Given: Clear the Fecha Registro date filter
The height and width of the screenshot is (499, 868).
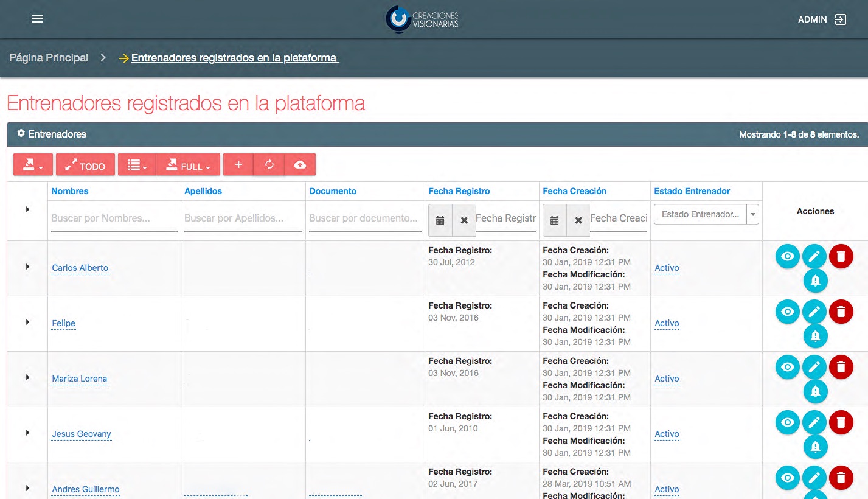Looking at the screenshot, I should tap(464, 220).
